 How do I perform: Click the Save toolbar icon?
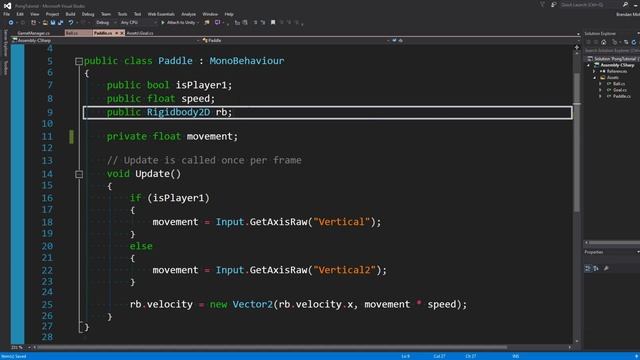click(53, 22)
